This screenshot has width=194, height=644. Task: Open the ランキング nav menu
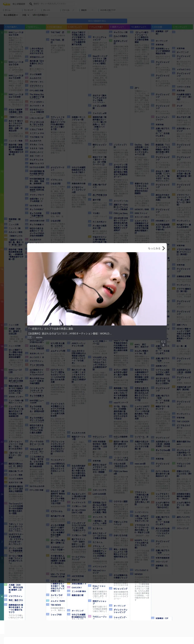click(28, 10)
